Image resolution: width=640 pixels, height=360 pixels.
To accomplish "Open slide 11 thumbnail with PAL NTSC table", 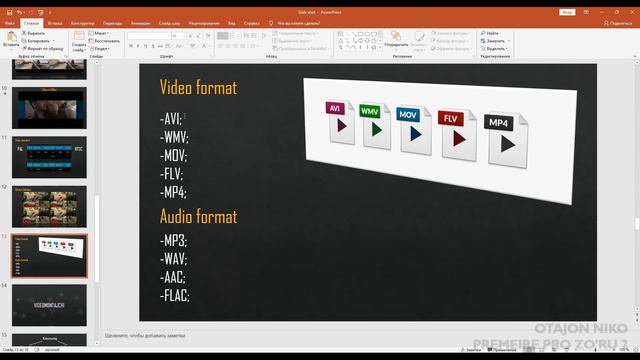I will pos(49,157).
